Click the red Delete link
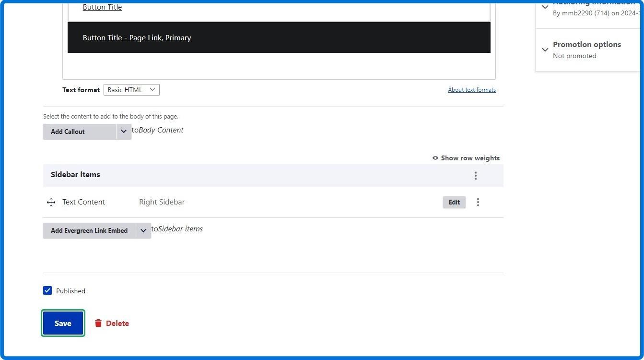 tap(117, 323)
